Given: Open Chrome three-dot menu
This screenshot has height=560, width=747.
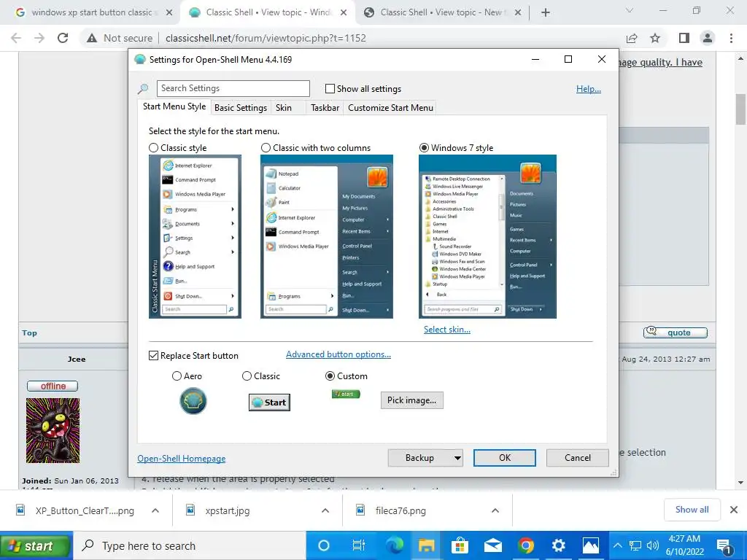Looking at the screenshot, I should [x=731, y=38].
